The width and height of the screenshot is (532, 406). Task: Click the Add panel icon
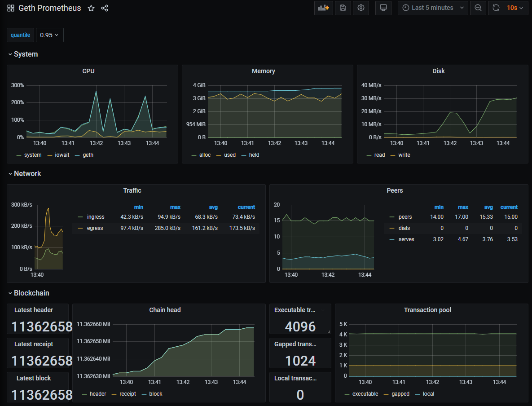(x=323, y=8)
